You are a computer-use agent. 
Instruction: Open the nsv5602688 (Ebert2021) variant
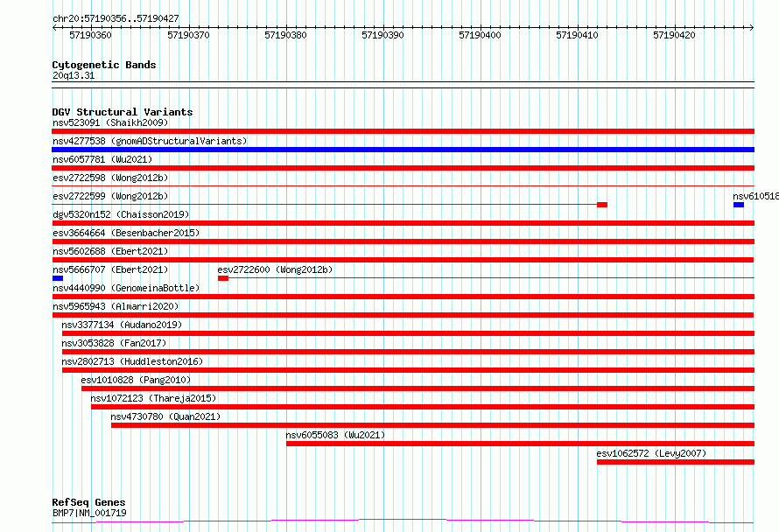(x=403, y=260)
